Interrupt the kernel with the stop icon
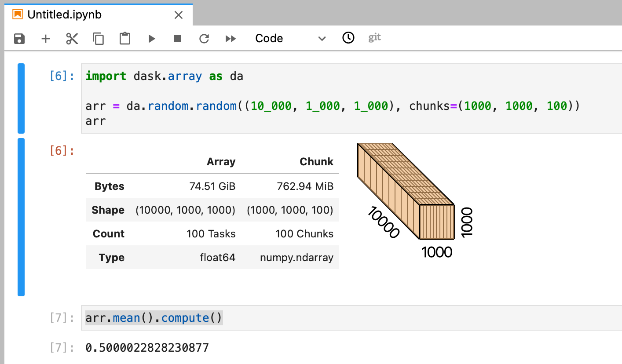Screen dimensions: 622x364 tap(178, 39)
